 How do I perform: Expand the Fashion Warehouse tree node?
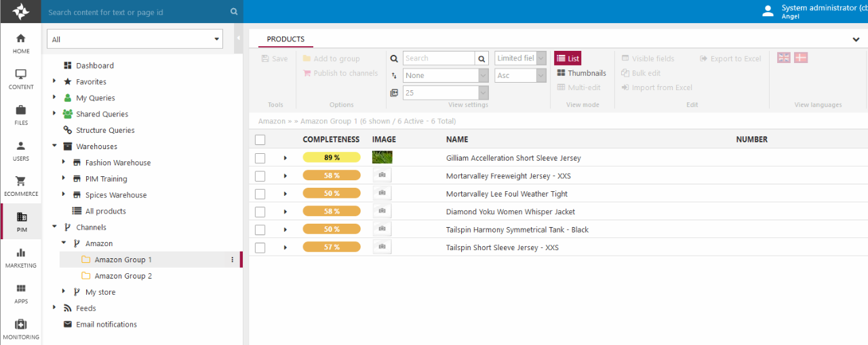(64, 163)
